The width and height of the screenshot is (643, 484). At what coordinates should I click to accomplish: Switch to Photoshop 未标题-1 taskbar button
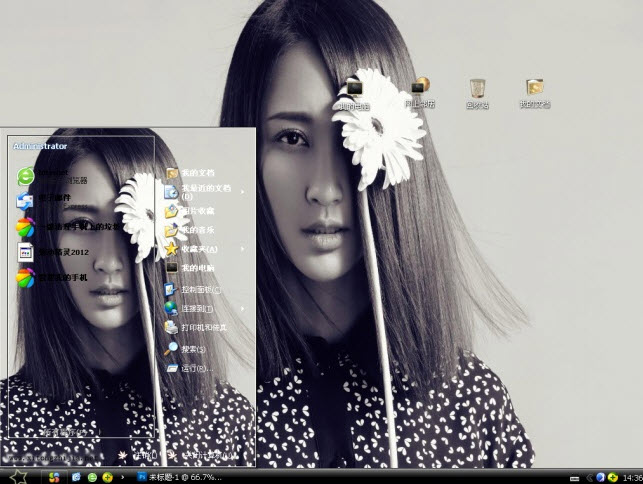tap(180, 477)
